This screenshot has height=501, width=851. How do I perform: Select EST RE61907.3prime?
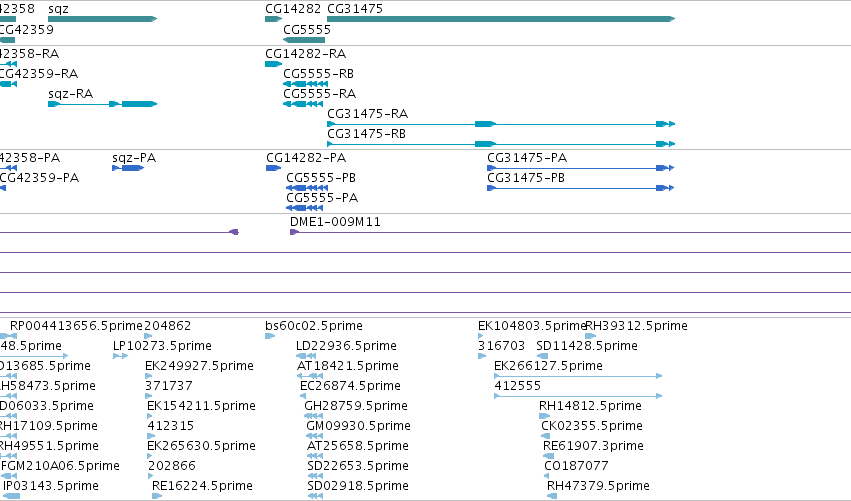pyautogui.click(x=593, y=446)
